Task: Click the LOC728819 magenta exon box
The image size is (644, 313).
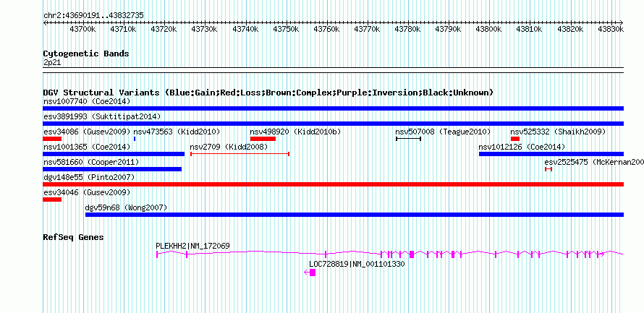Action: click(x=313, y=273)
